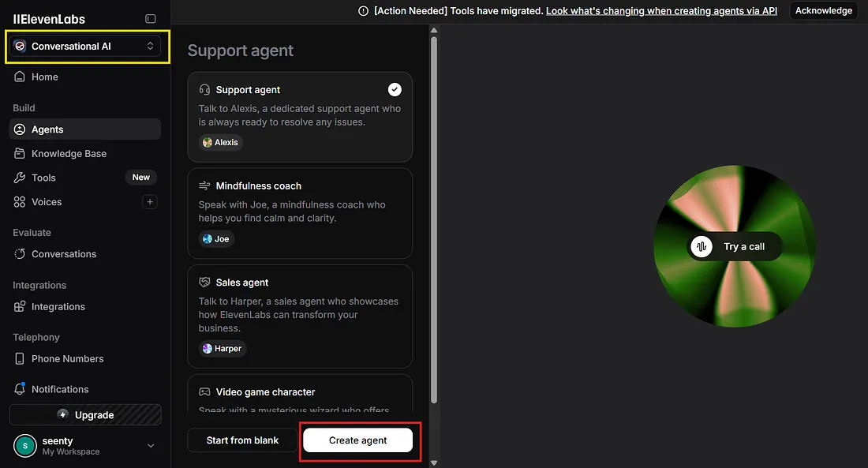
Task: Open the Conversational AI product switcher
Action: 85,46
